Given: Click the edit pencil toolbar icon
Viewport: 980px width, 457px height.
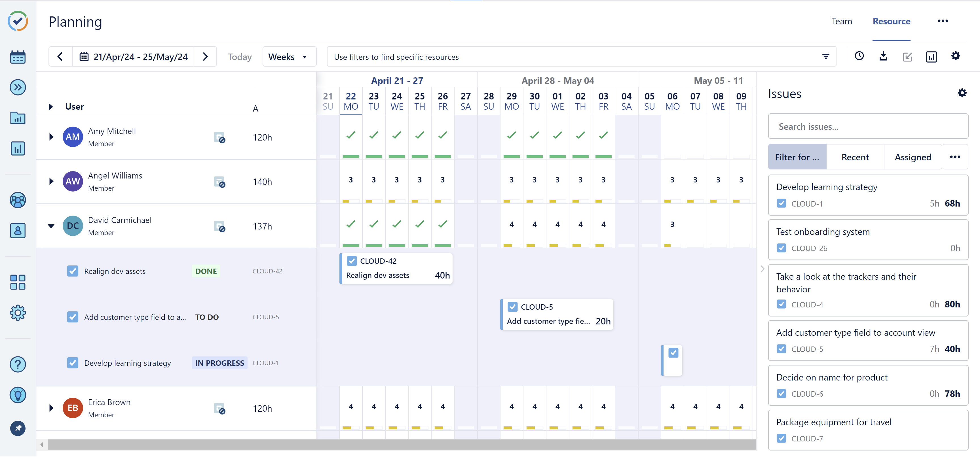Looking at the screenshot, I should [x=907, y=57].
